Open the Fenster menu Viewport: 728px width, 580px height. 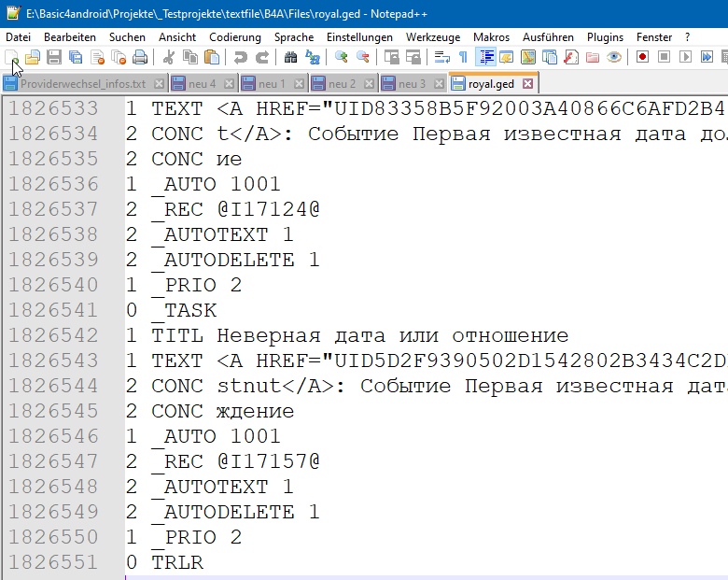654,37
